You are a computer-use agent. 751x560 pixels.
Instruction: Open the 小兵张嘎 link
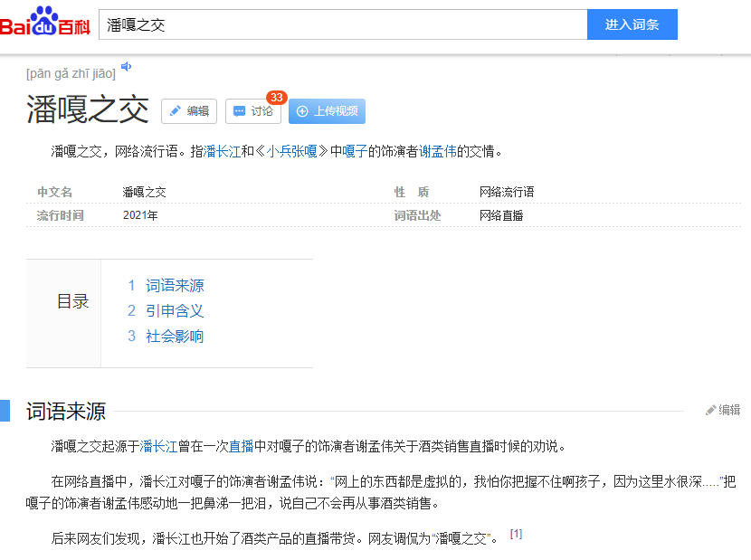point(292,151)
